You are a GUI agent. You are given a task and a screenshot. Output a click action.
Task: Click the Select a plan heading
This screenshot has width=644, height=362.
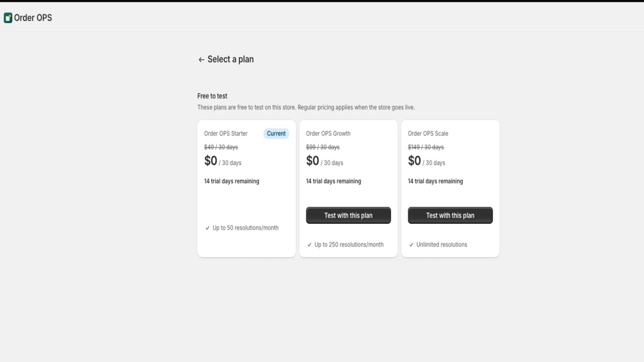click(231, 59)
